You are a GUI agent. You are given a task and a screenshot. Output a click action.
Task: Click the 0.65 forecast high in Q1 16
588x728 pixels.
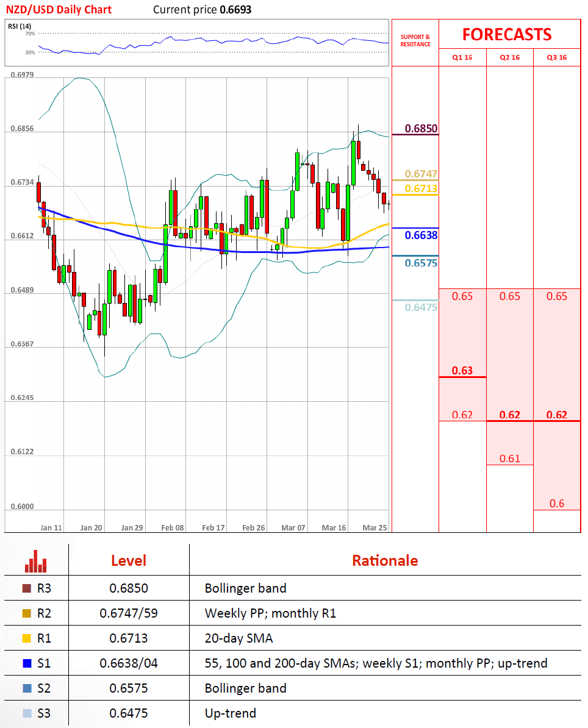coord(462,296)
